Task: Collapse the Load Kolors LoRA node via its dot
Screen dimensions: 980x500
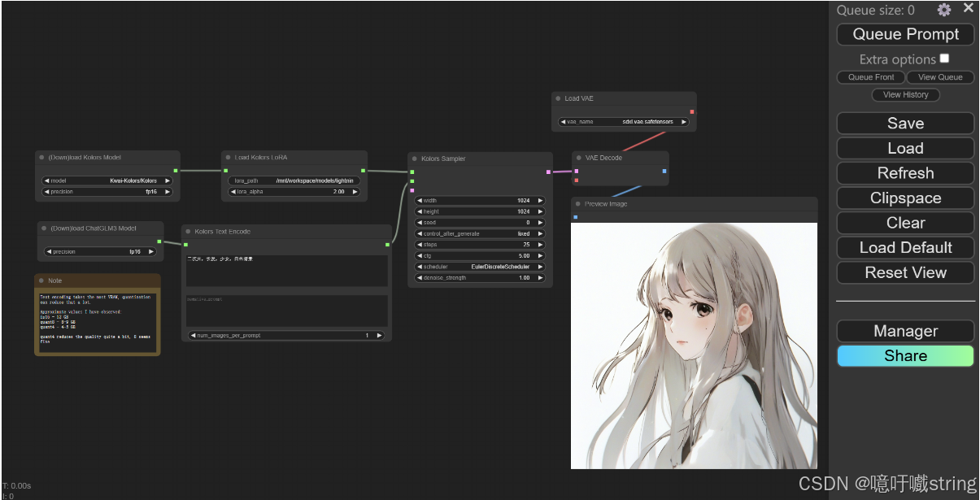Action: pos(228,158)
